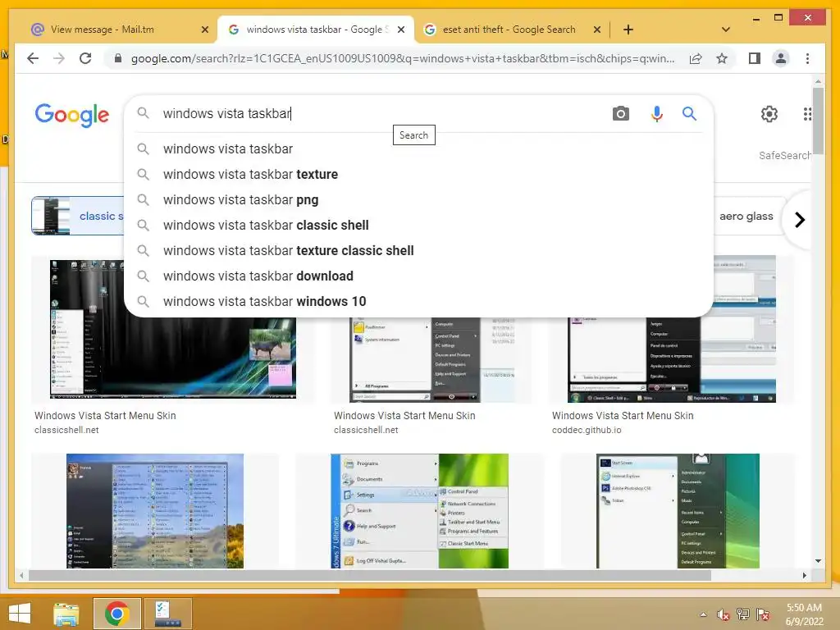Show more chips with right arrow

click(x=799, y=220)
